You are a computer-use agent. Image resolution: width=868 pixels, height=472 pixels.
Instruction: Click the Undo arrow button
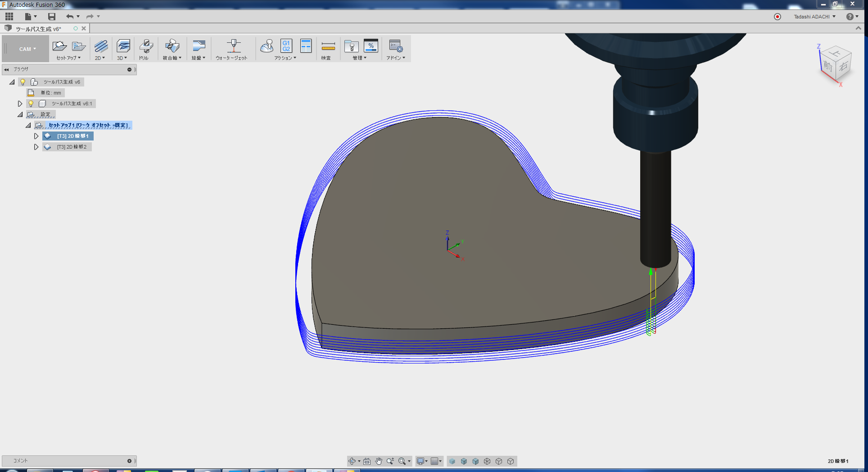pyautogui.click(x=70, y=16)
